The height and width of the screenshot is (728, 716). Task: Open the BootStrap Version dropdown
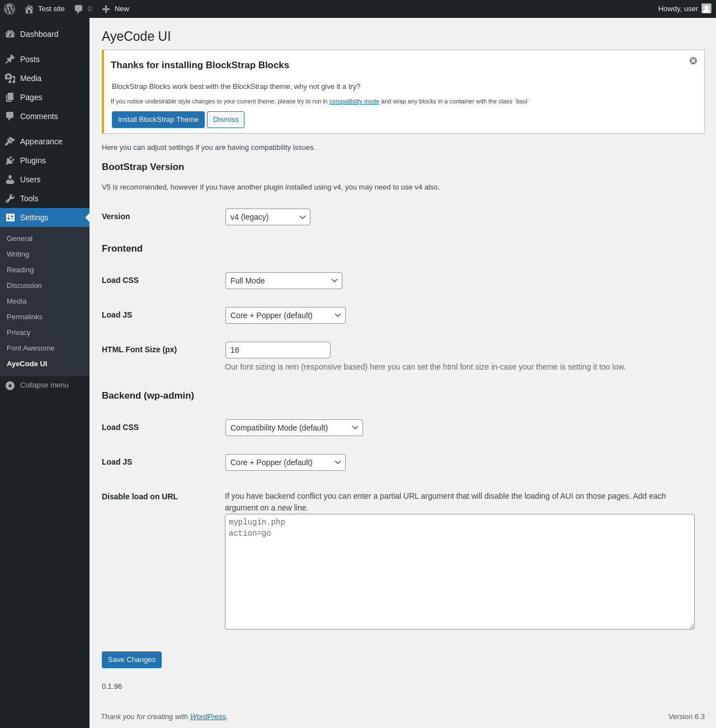click(x=268, y=217)
